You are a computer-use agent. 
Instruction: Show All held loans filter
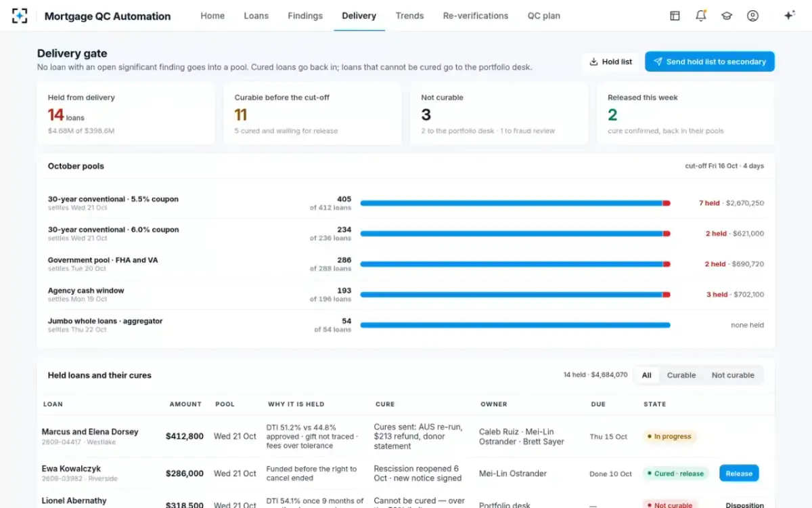pyautogui.click(x=646, y=375)
